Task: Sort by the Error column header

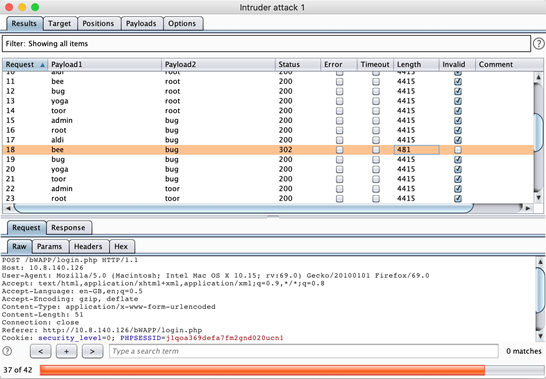Action: click(x=339, y=64)
